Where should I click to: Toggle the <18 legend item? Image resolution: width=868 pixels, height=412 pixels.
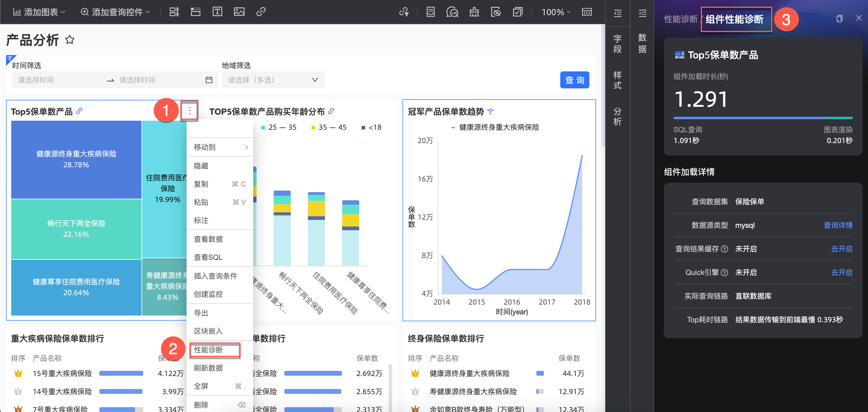pyautogui.click(x=371, y=128)
